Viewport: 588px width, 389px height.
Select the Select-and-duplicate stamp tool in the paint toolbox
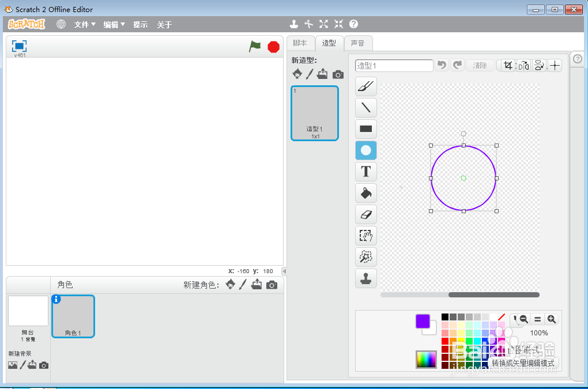tap(365, 278)
